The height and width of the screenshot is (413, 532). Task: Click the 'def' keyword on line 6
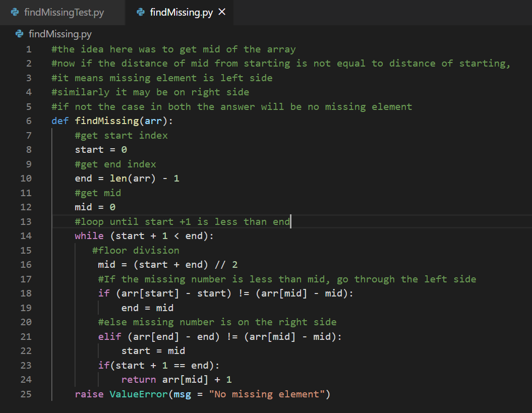tap(60, 121)
